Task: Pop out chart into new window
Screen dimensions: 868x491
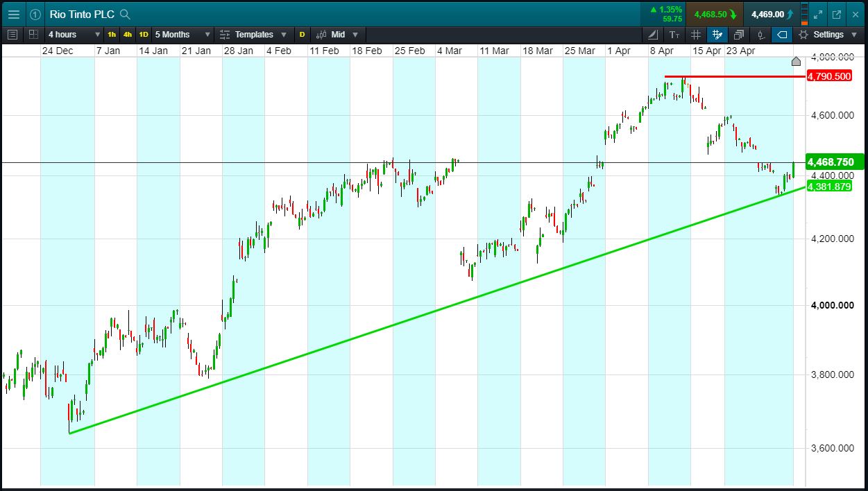Action: coord(837,15)
